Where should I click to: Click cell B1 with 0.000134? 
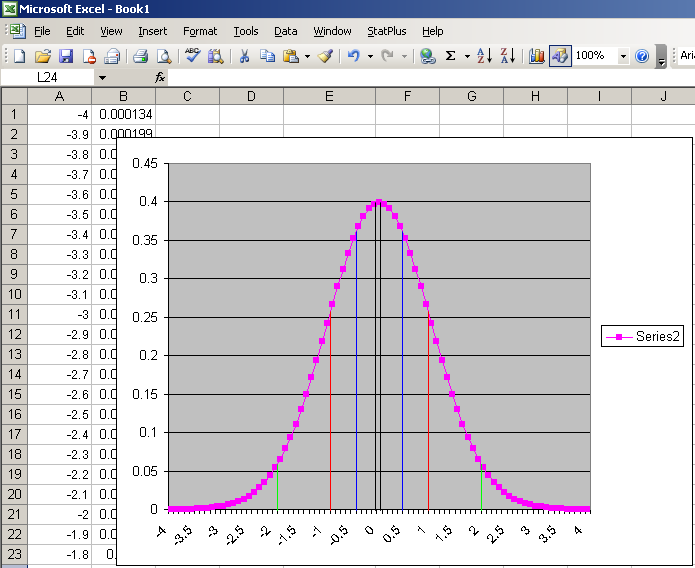(123, 114)
